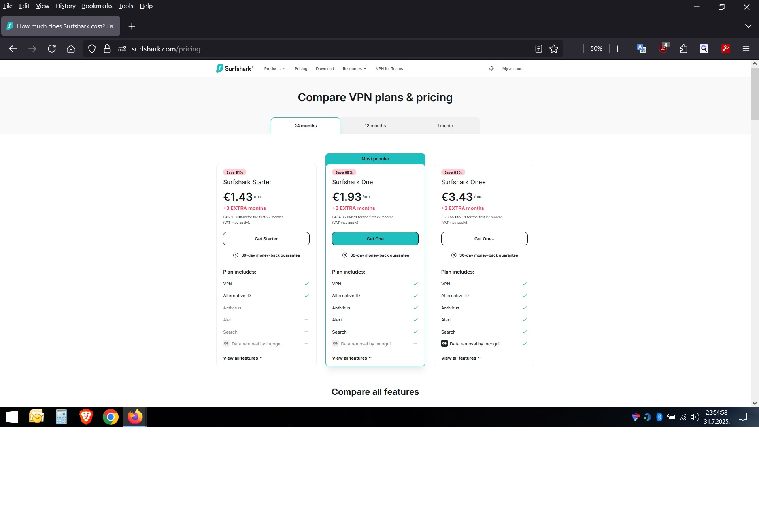This screenshot has width=759, height=532.
Task: Open the History menu
Action: (x=65, y=6)
